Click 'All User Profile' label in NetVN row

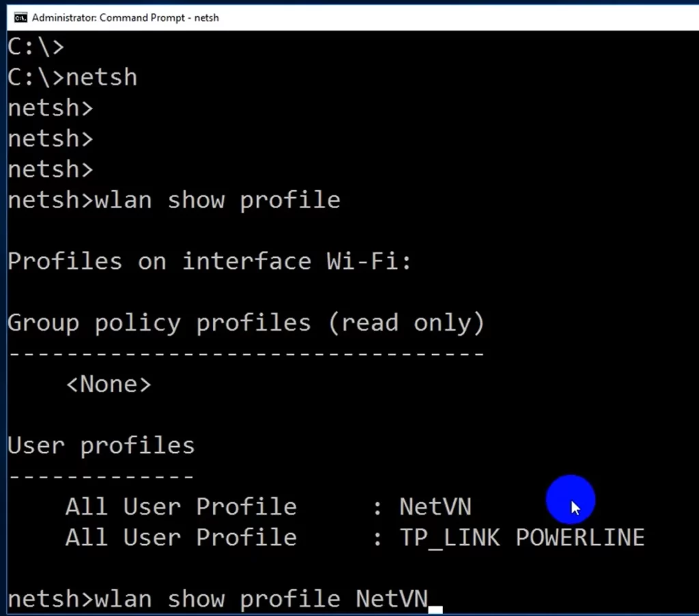pyautogui.click(x=181, y=507)
